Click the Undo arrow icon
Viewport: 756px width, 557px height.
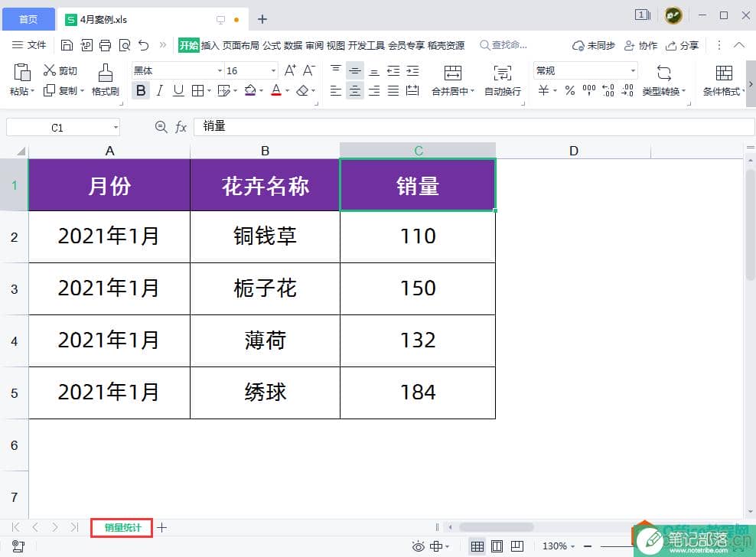click(x=144, y=45)
